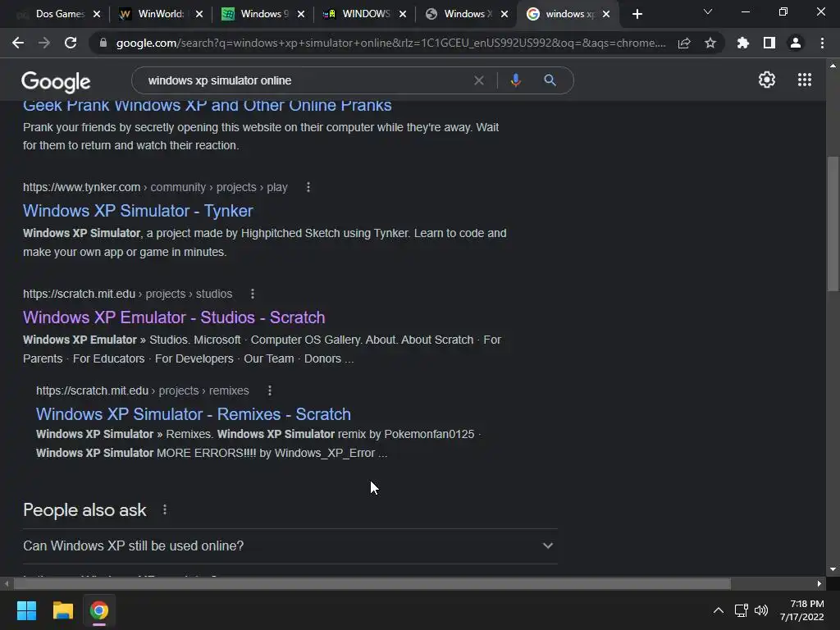Open Google apps grid
The image size is (840, 630).
click(x=805, y=80)
